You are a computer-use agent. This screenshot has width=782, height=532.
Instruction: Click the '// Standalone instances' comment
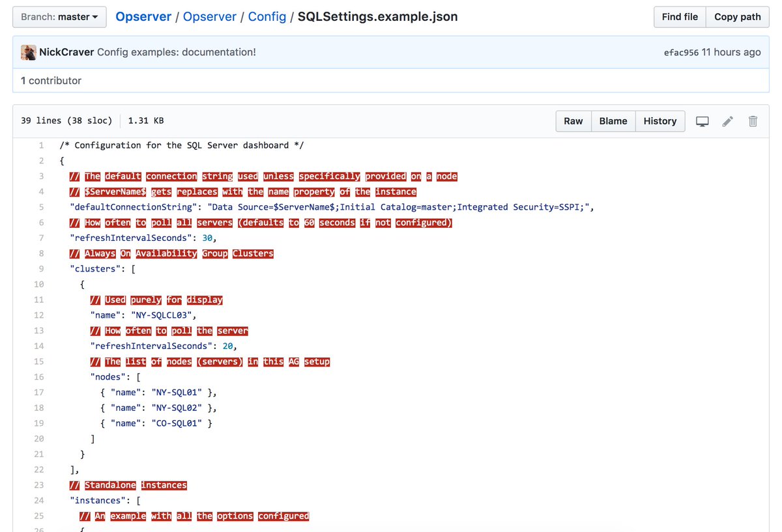point(128,485)
